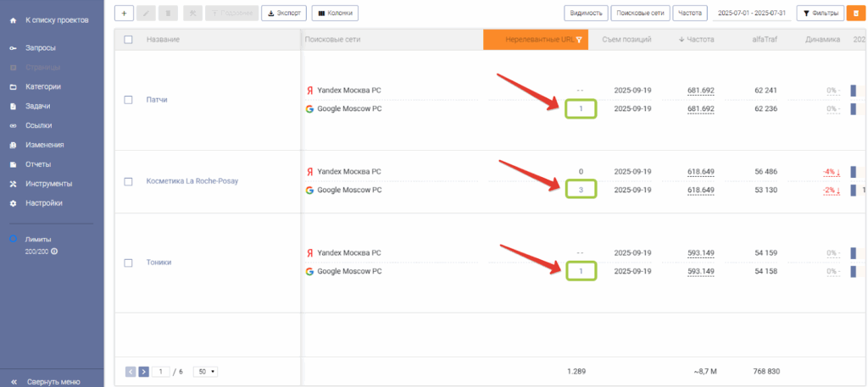Viewport: 868px width, 387px height.
Task: Click the Инструменты tools icon in sidebar
Action: [13, 184]
